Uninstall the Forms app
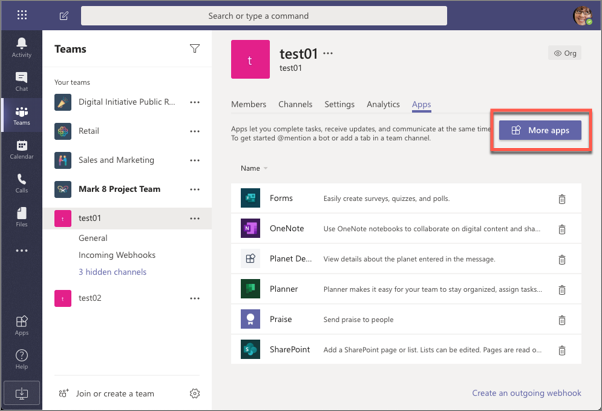The width and height of the screenshot is (602, 411). (x=562, y=199)
